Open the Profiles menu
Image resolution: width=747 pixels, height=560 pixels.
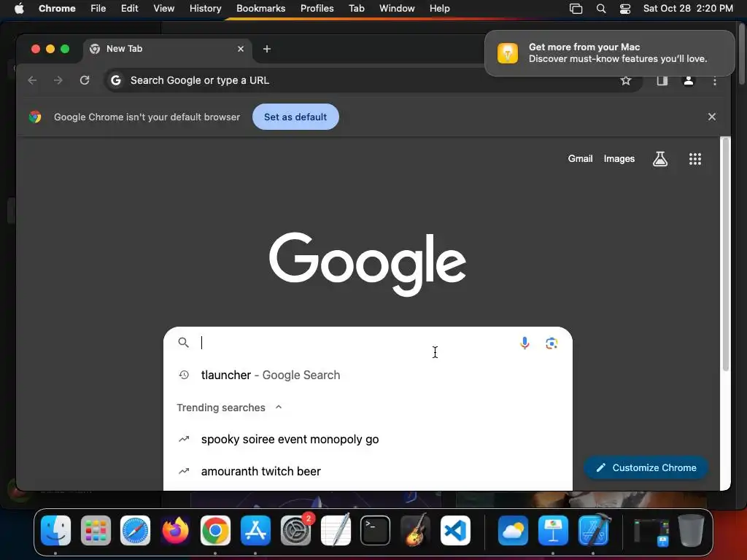(x=317, y=9)
